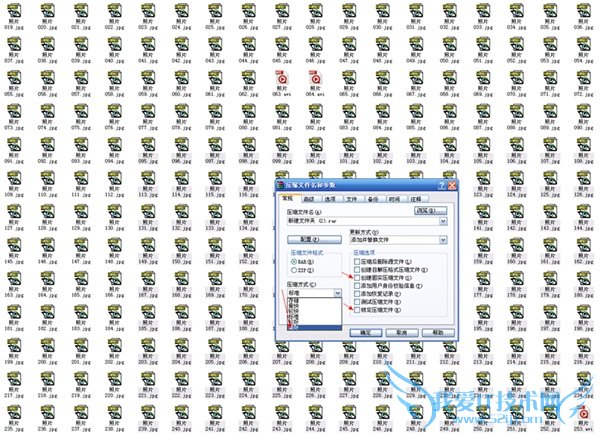
Task: Select the file 照片 068.jpg
Action: [450, 83]
